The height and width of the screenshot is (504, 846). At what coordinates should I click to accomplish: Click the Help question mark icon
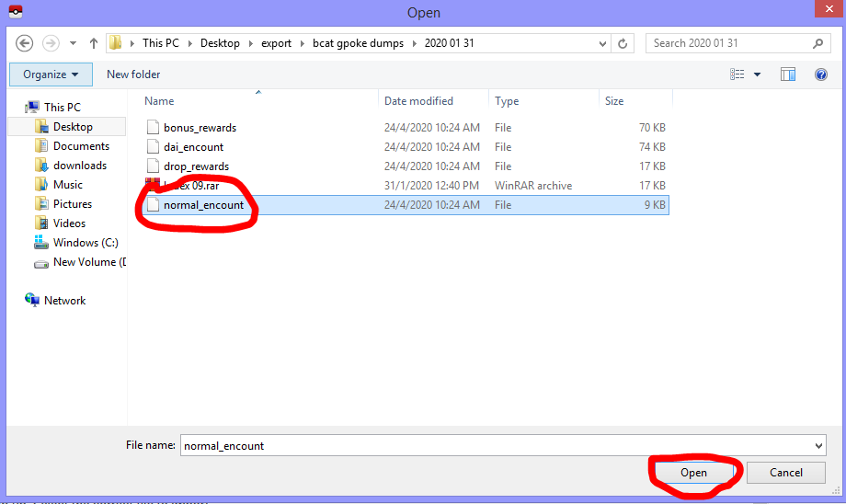(x=821, y=74)
